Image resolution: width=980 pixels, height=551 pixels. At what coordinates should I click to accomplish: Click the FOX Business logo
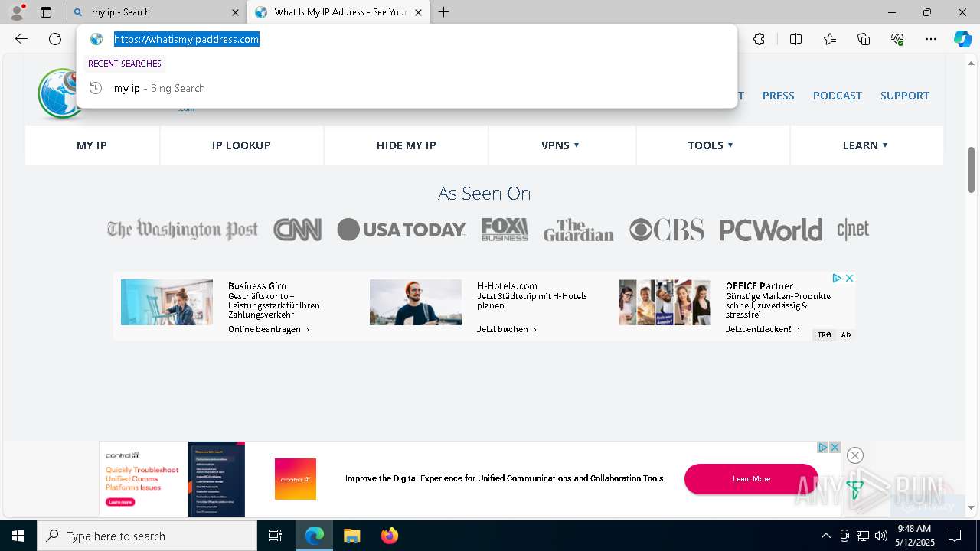(x=505, y=230)
